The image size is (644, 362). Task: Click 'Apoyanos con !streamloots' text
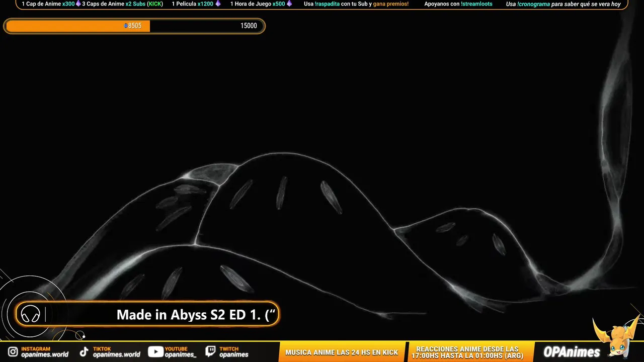pos(458,4)
